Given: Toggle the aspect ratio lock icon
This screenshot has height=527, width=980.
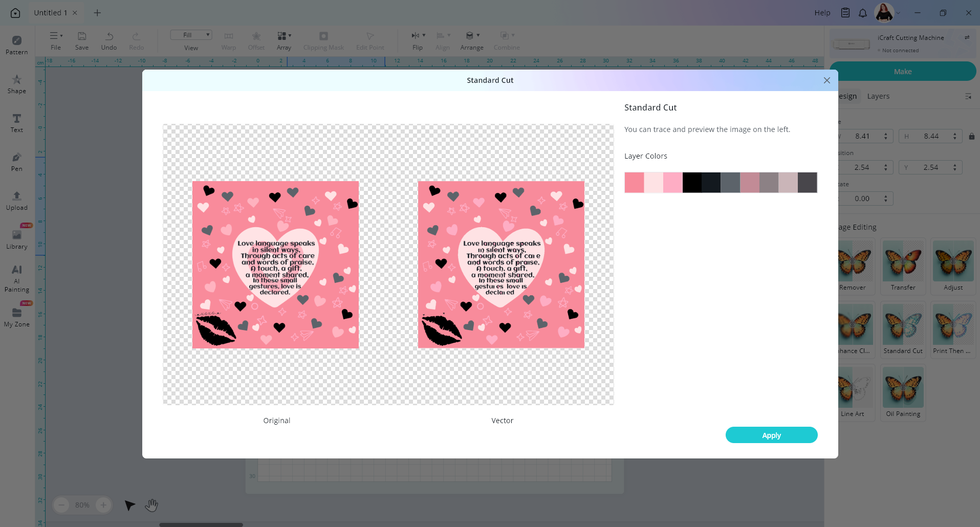Looking at the screenshot, I should tap(971, 136).
